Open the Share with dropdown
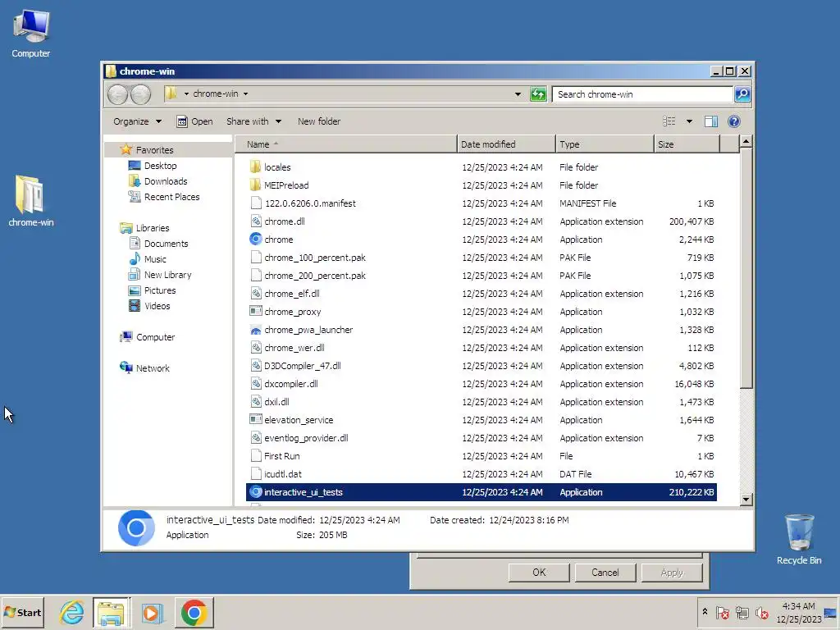Screen dimensions: 840x630 pyautogui.click(x=253, y=121)
